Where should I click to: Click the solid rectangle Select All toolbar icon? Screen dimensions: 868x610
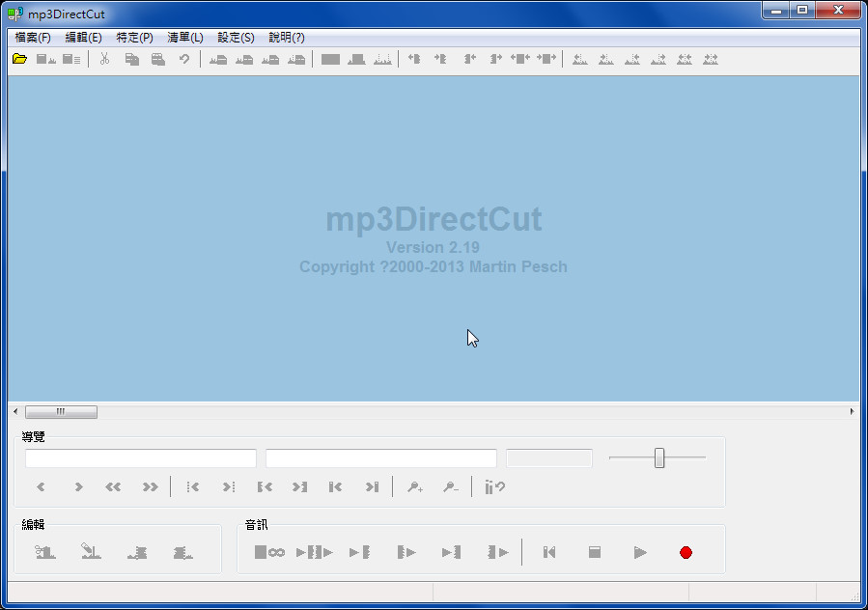[x=330, y=59]
